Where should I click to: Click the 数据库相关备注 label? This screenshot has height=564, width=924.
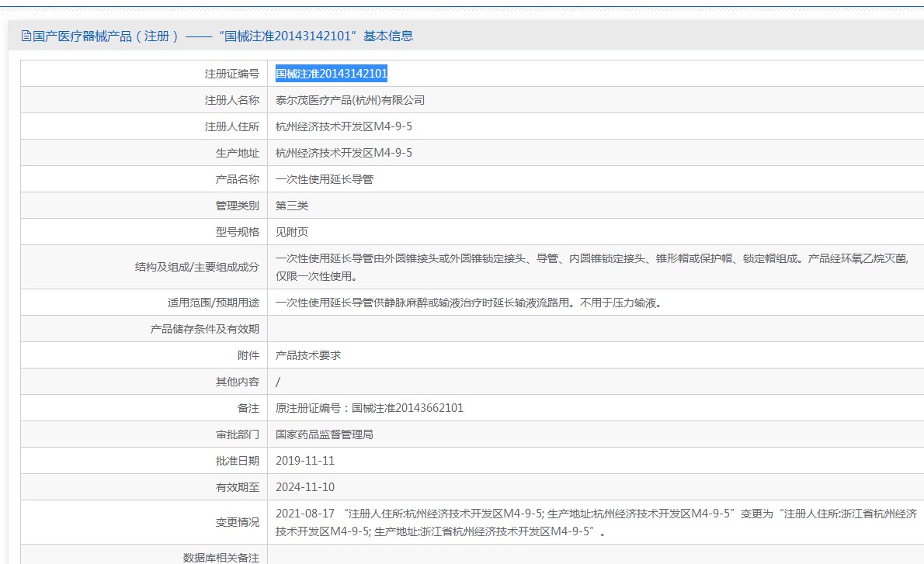221,558
